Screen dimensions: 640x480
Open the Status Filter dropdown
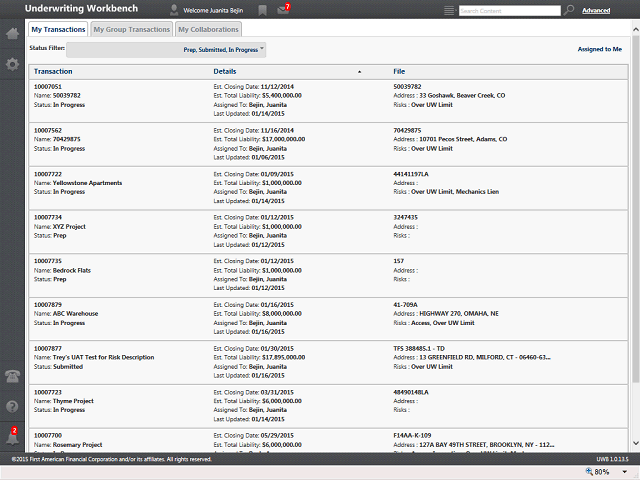point(166,50)
